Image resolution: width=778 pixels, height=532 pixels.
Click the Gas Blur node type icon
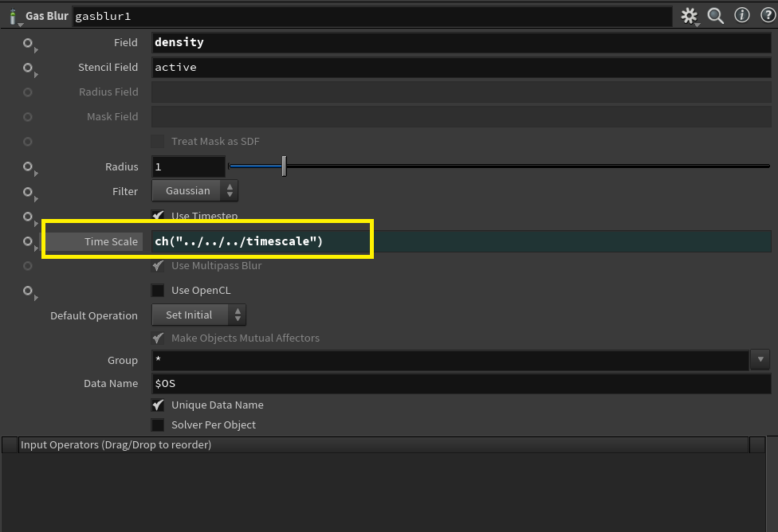click(13, 17)
